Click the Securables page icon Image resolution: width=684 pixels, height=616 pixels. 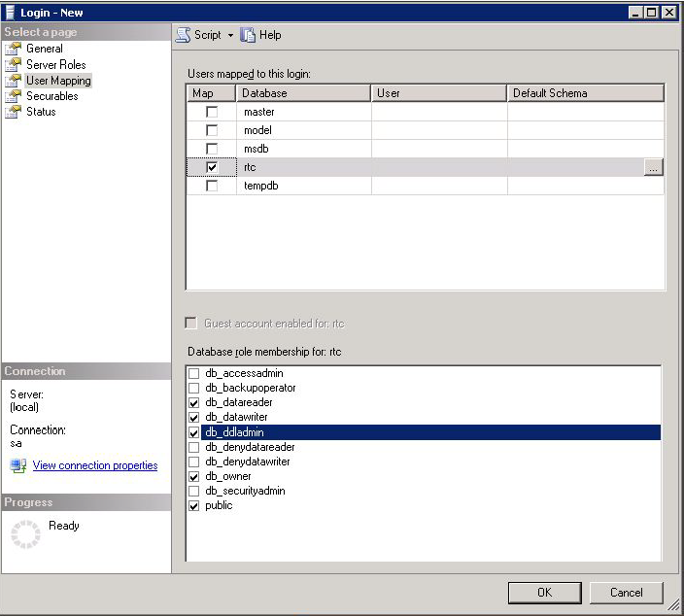(14, 96)
